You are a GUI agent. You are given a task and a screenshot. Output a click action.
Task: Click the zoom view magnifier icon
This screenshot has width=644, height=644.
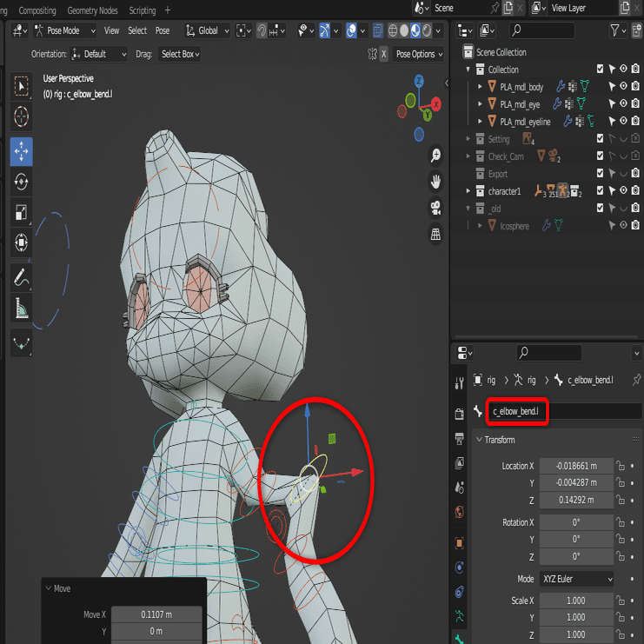(435, 156)
